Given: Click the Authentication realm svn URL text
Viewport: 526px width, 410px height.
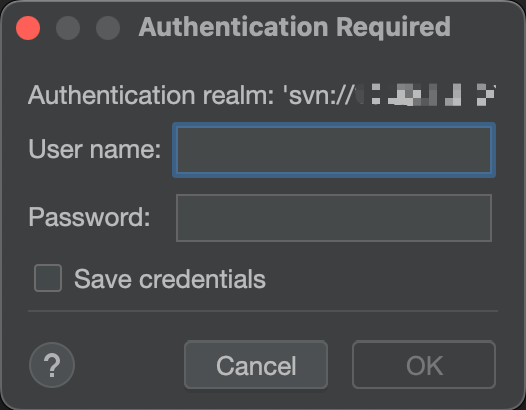Looking at the screenshot, I should pos(262,95).
